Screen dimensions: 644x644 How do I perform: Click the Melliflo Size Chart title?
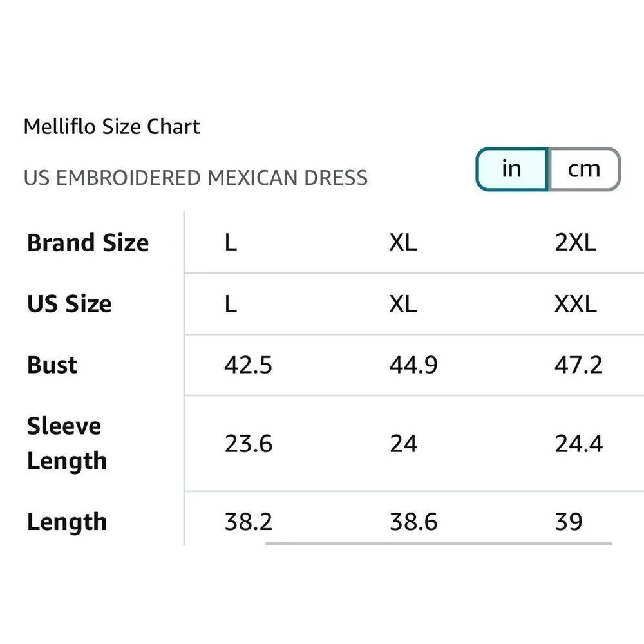111,126
